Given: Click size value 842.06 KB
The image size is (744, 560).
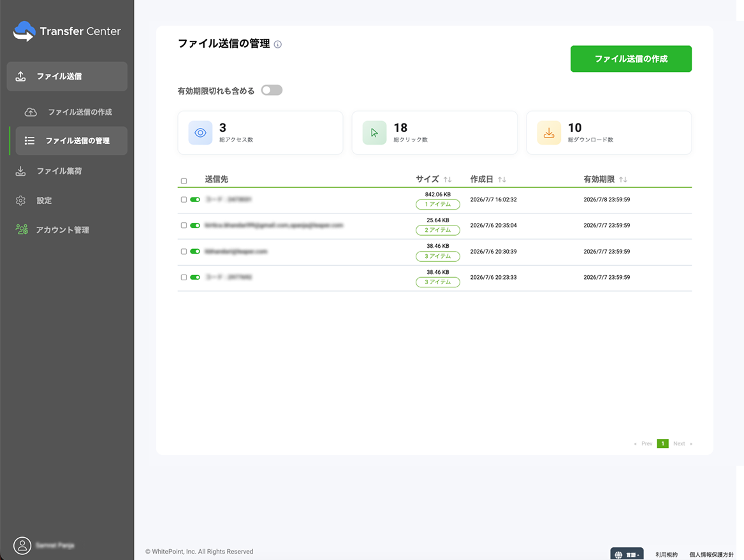Looking at the screenshot, I should pos(438,194).
